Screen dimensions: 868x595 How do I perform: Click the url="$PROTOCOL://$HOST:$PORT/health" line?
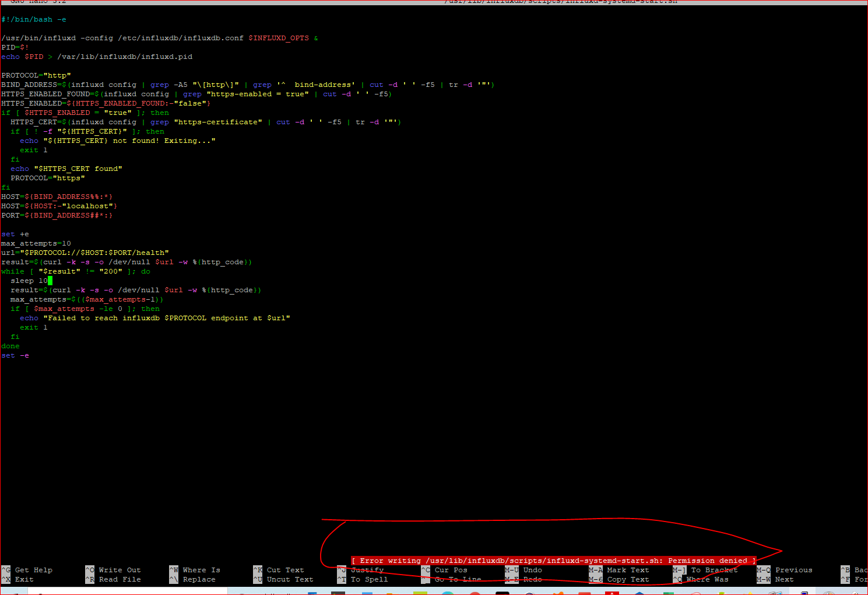85,253
